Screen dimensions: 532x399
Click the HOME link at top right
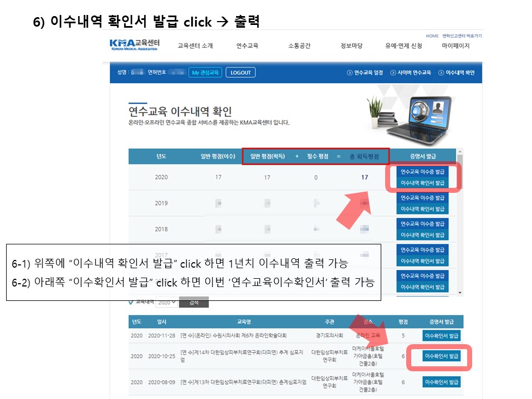pyautogui.click(x=432, y=35)
